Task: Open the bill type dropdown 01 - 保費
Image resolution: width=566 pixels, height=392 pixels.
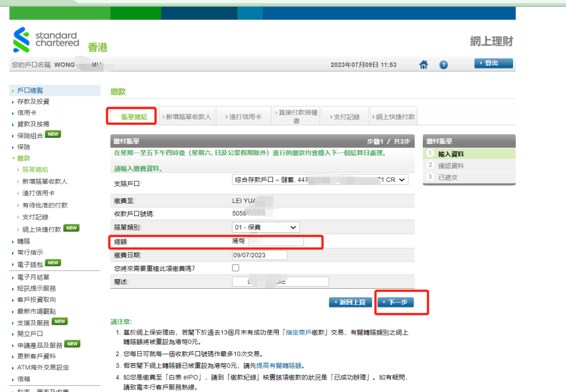Action: (265, 227)
